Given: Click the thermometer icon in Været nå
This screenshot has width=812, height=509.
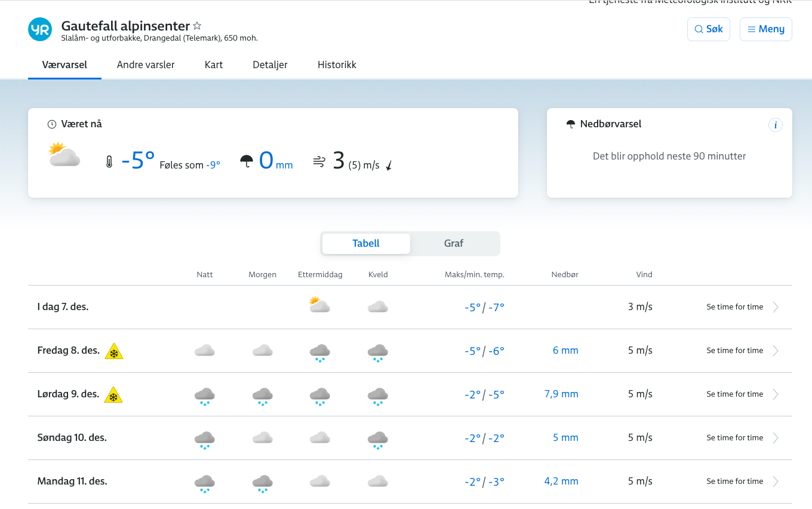Looking at the screenshot, I should pyautogui.click(x=109, y=161).
